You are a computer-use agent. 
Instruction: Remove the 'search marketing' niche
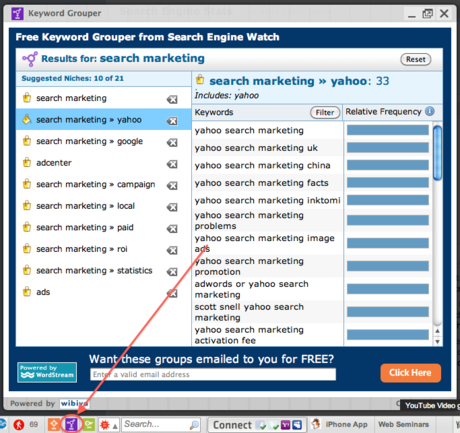coord(172,99)
